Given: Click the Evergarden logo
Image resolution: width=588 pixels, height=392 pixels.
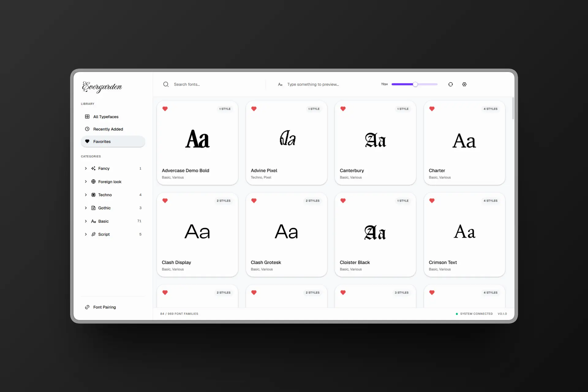Looking at the screenshot, I should pos(102,87).
